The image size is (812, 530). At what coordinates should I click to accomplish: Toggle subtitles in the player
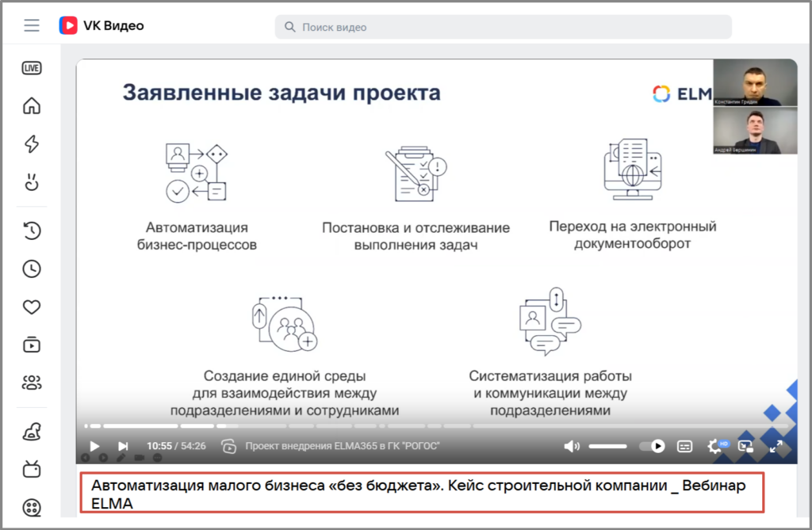click(x=685, y=446)
